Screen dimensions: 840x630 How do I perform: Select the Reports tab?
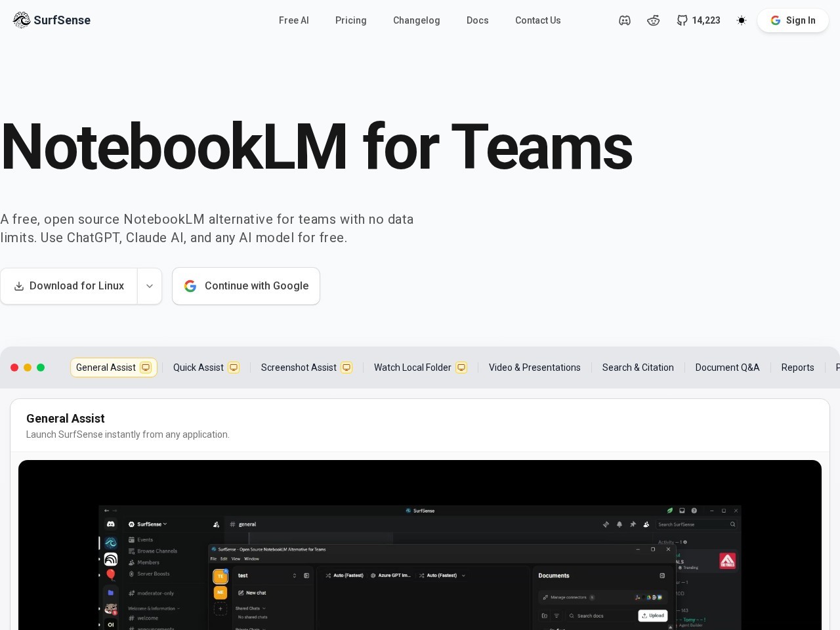[797, 367]
